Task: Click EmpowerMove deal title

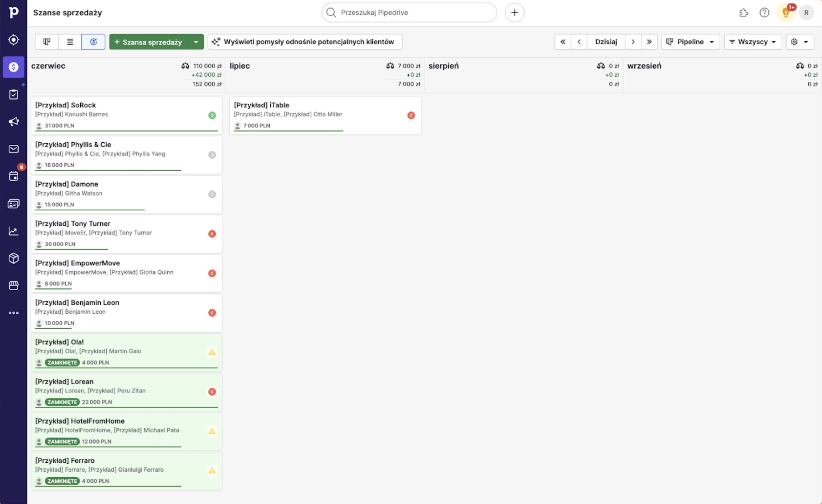Action: (x=78, y=263)
